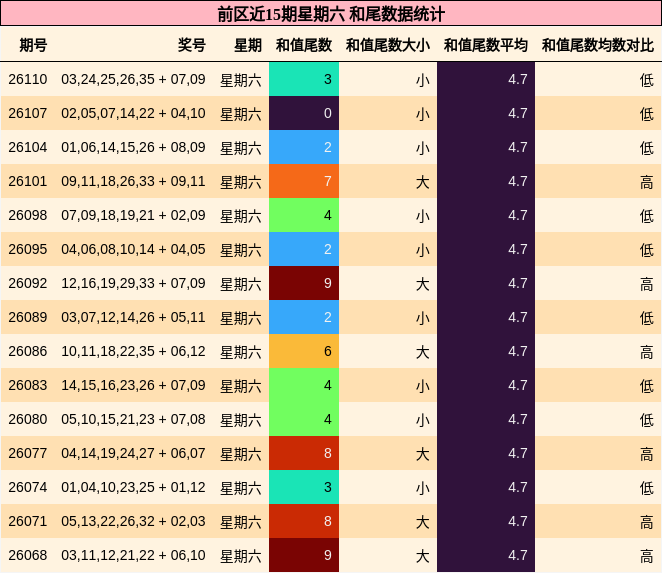This screenshot has width=662, height=573.
Task: Click 星期六 cell in row 26068
Action: tap(241, 556)
